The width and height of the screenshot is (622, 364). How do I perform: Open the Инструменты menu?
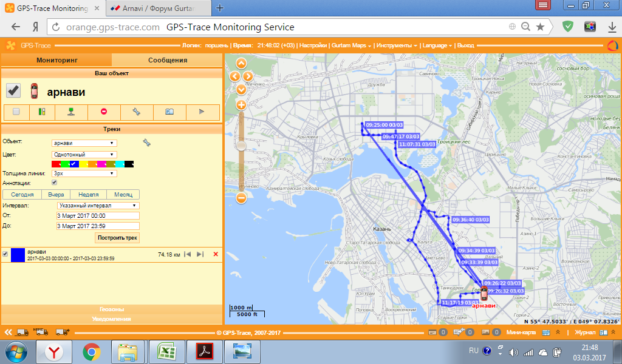coord(396,45)
